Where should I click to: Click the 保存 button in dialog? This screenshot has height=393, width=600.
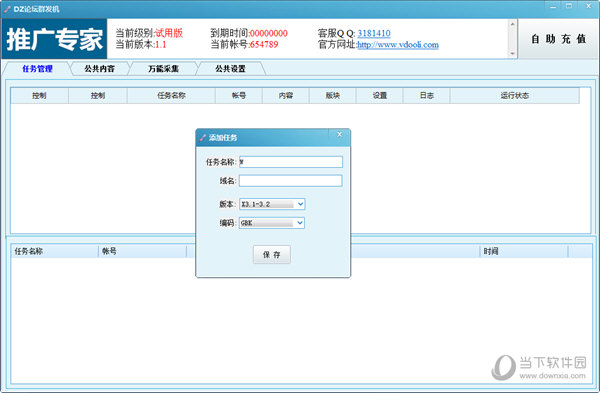coord(272,254)
